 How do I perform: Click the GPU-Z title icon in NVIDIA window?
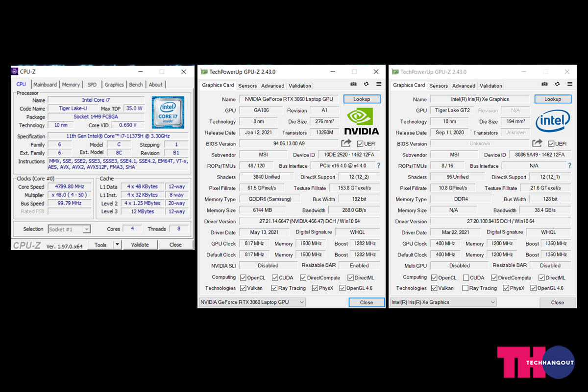[204, 71]
